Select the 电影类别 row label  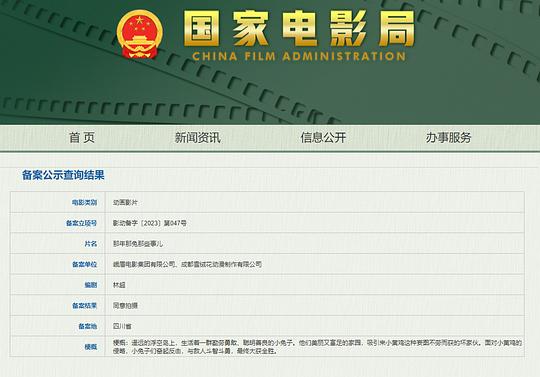pyautogui.click(x=84, y=202)
